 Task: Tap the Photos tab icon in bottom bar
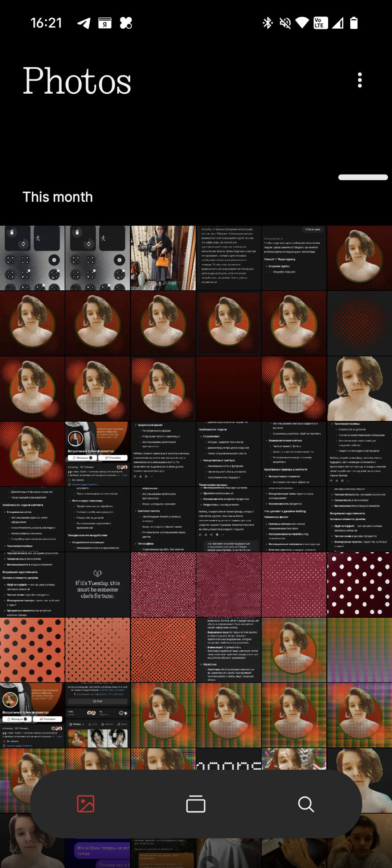click(x=86, y=804)
